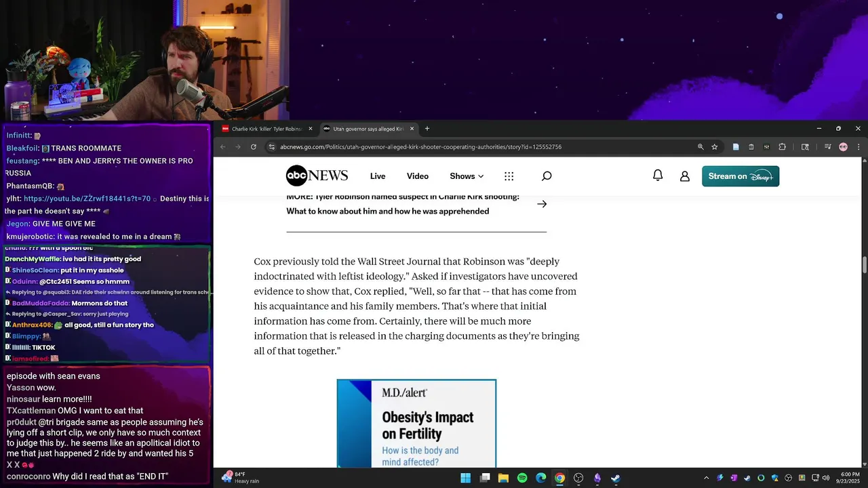Viewport: 868px width, 488px height.
Task: Click the webpage vertical scrollbar thumb
Action: 865,265
